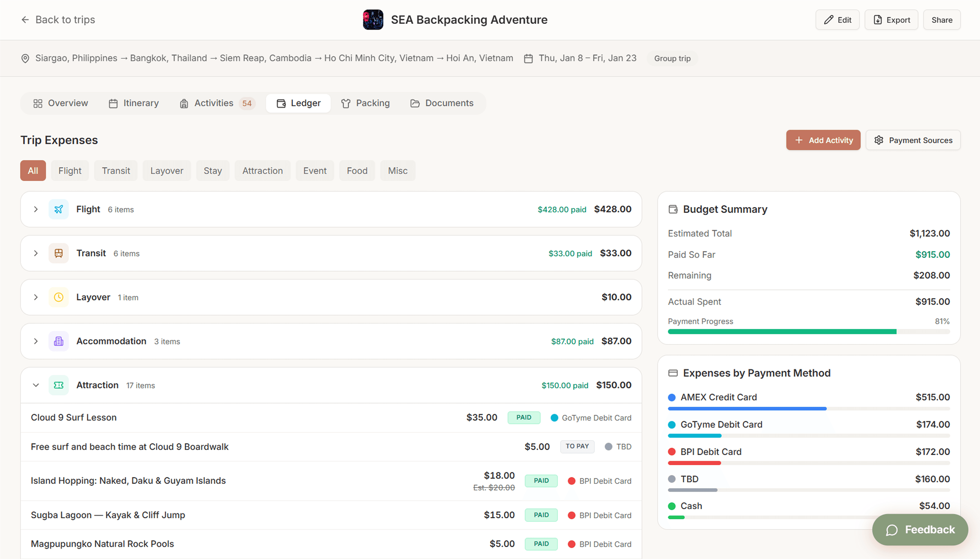Toggle the Food category filter

click(x=357, y=170)
